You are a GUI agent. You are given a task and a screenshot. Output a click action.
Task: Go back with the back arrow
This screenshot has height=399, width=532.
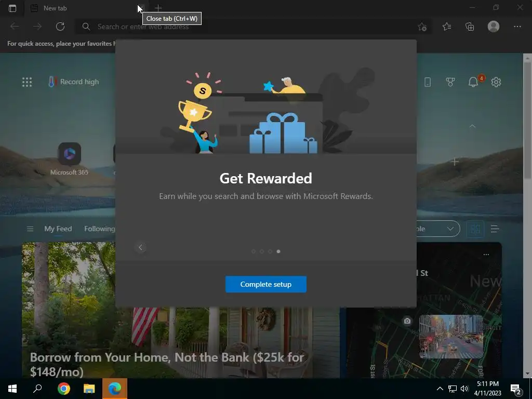[15, 26]
